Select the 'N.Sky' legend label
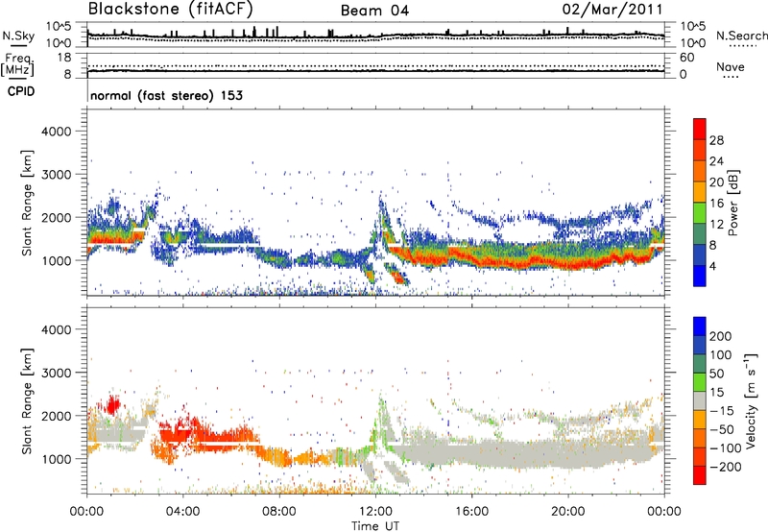 18,36
